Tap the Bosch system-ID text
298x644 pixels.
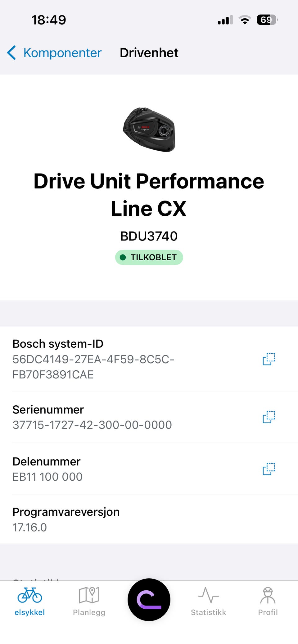[x=58, y=344]
